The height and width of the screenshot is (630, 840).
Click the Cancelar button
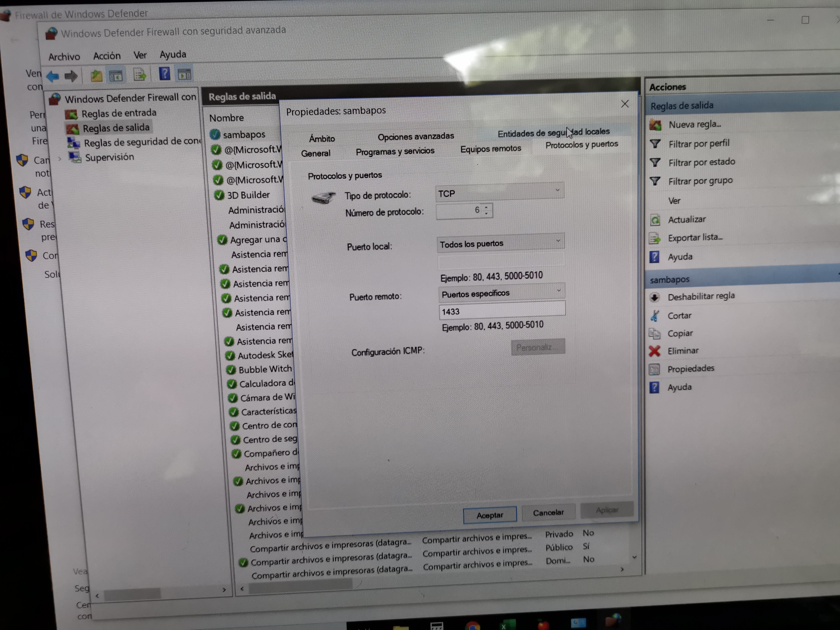[x=548, y=513]
